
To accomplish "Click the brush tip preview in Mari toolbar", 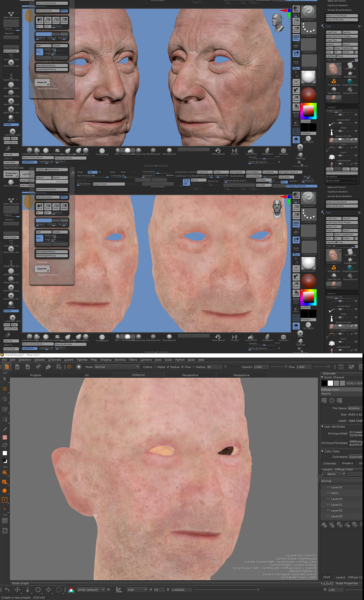I will [79, 367].
